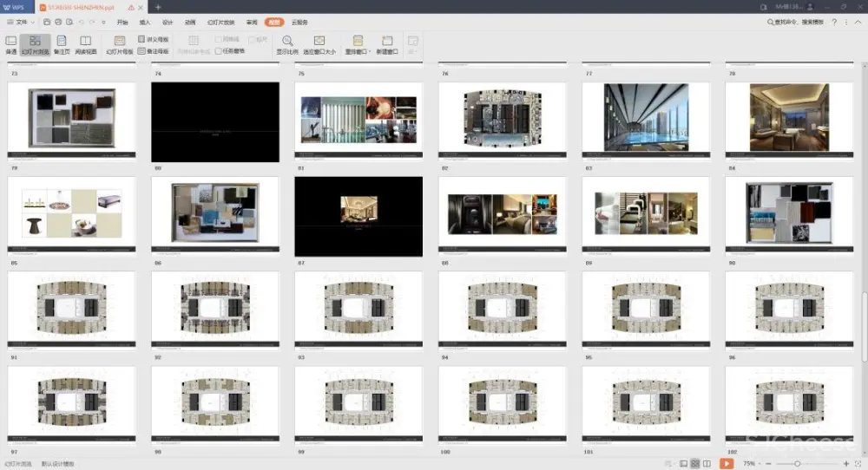Click the command search box
The width and height of the screenshot is (868, 470).
[795, 23]
